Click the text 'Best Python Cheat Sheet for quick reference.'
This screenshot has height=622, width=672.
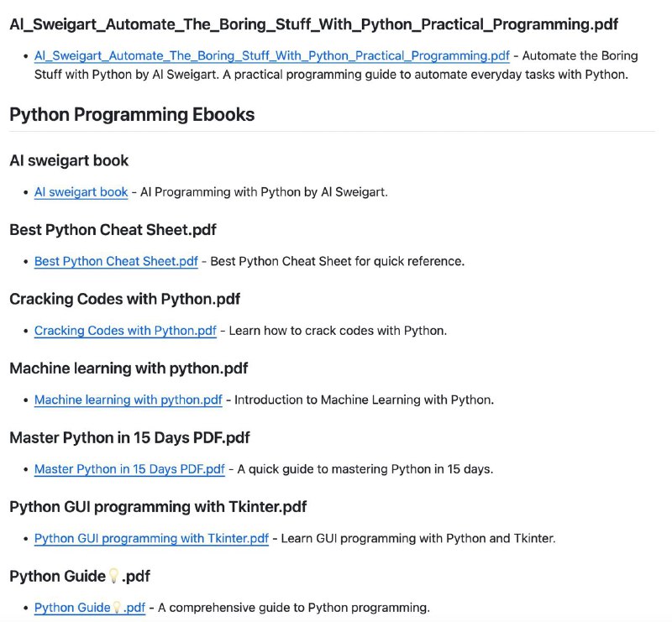(x=338, y=261)
